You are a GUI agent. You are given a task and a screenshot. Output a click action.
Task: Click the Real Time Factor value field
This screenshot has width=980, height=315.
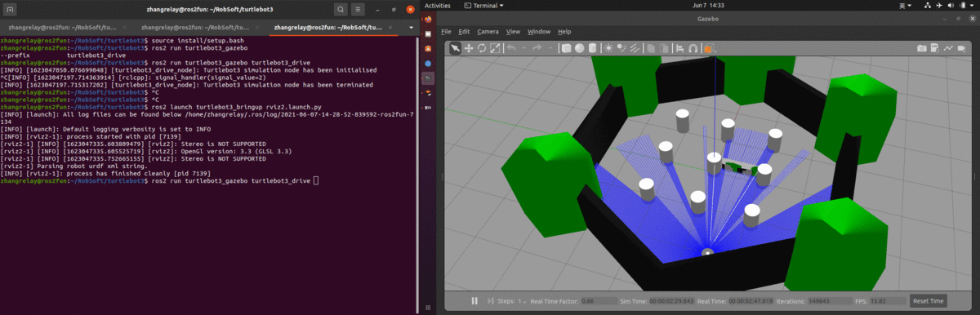click(x=599, y=301)
